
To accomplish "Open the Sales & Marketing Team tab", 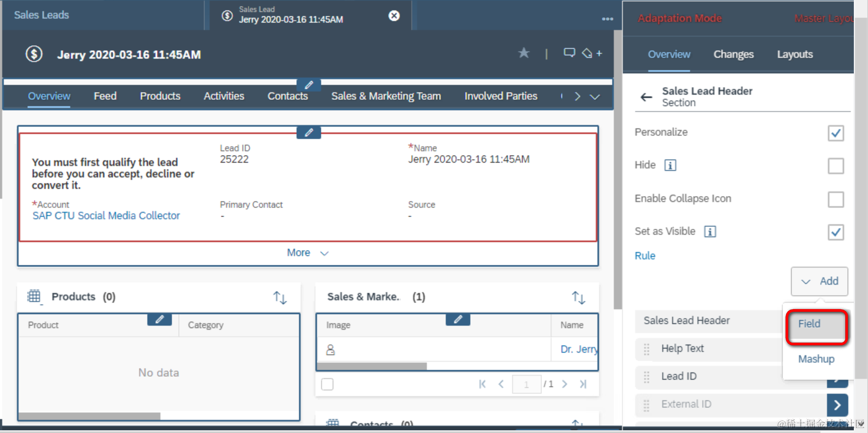I will point(386,96).
